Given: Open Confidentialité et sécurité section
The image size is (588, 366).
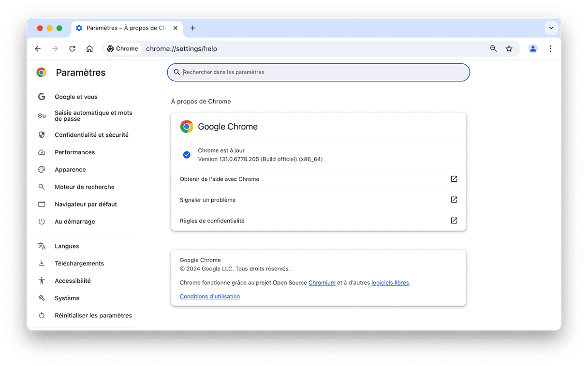Looking at the screenshot, I should 91,135.
